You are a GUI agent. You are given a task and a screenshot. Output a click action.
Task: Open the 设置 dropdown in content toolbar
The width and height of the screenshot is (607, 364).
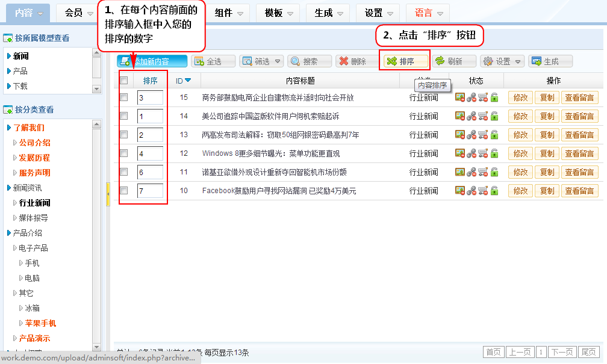502,61
